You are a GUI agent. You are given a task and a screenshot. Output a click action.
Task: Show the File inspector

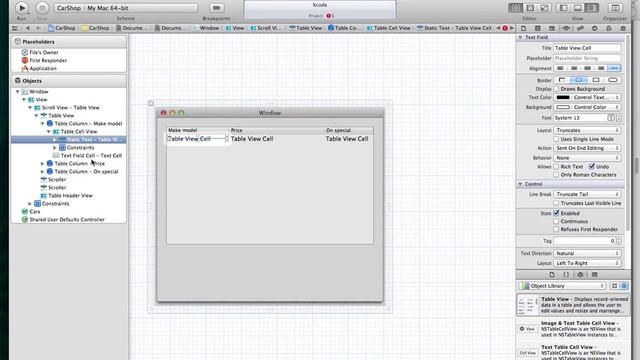[523, 28]
